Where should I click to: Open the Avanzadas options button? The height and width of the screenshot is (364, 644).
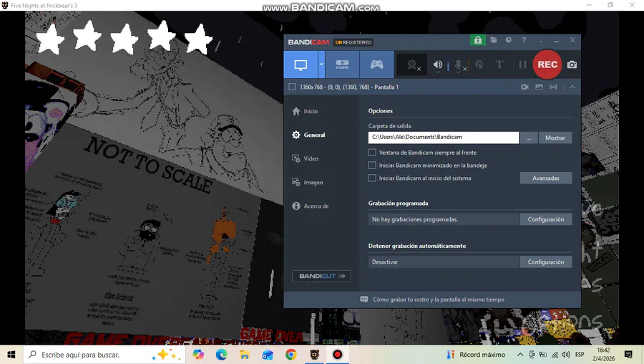pos(546,178)
